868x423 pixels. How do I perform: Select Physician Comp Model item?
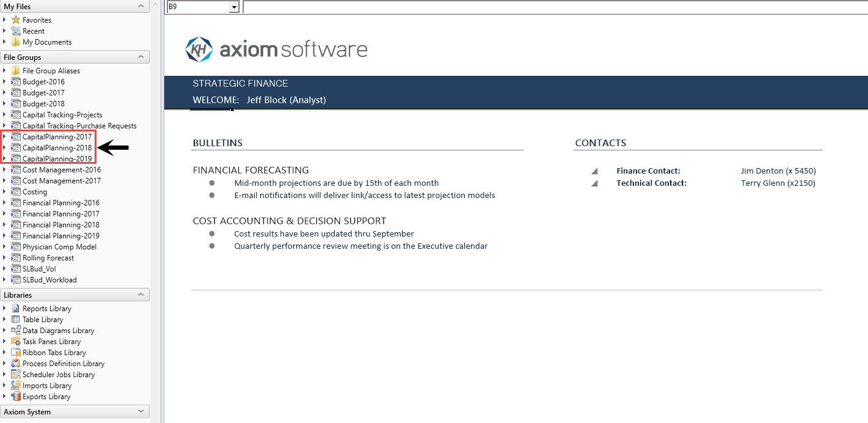pyautogui.click(x=59, y=247)
